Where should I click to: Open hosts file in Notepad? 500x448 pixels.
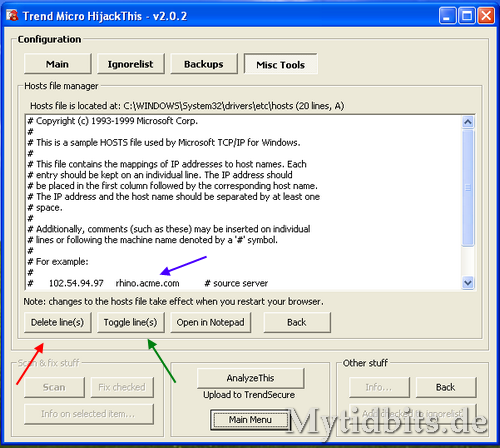point(211,322)
